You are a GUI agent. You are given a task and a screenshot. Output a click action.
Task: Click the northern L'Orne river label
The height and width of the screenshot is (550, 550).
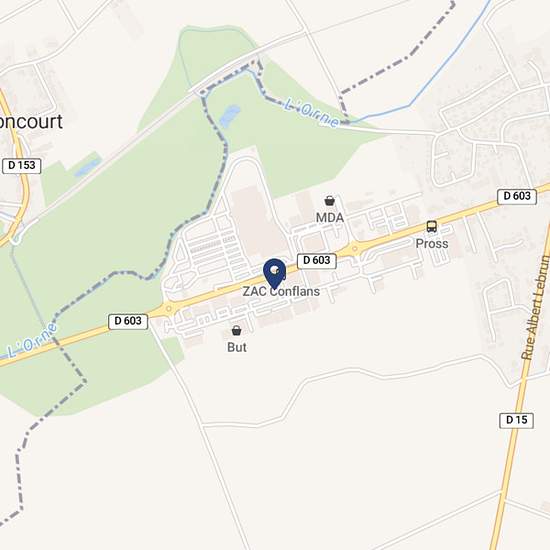[x=311, y=113]
